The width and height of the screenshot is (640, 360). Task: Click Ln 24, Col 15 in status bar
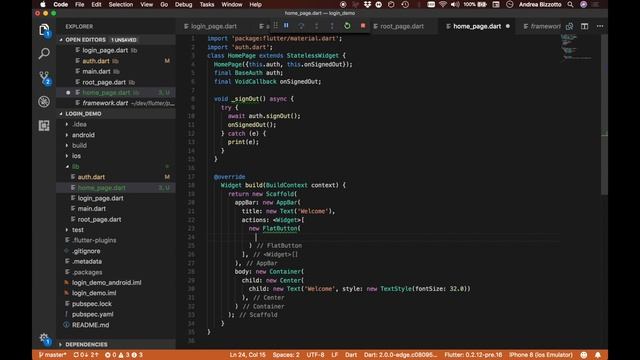pos(247,355)
